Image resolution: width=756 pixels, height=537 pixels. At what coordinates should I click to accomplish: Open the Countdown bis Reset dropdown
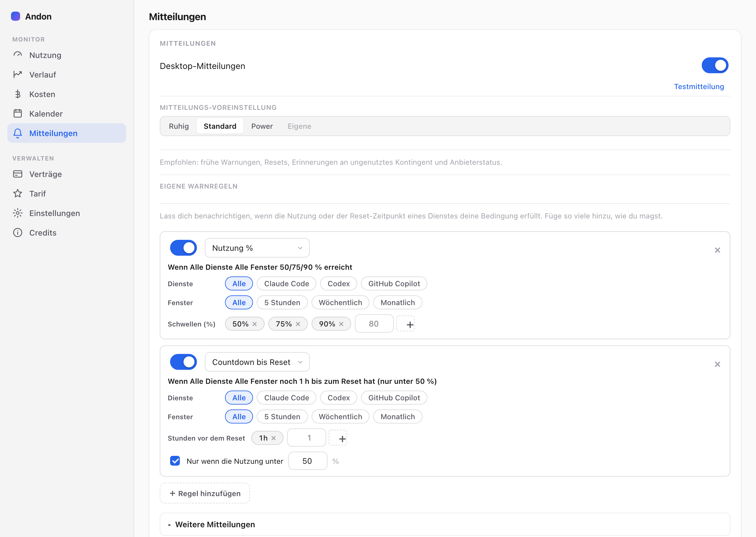[x=257, y=362]
